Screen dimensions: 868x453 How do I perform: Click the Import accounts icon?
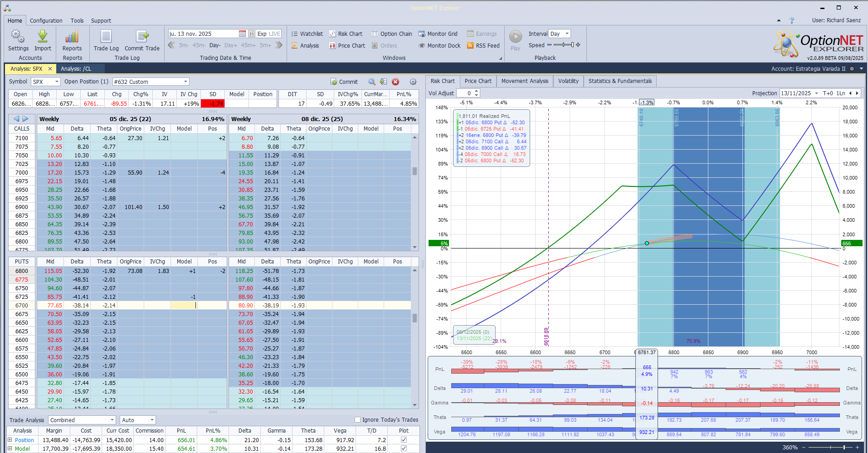point(43,37)
